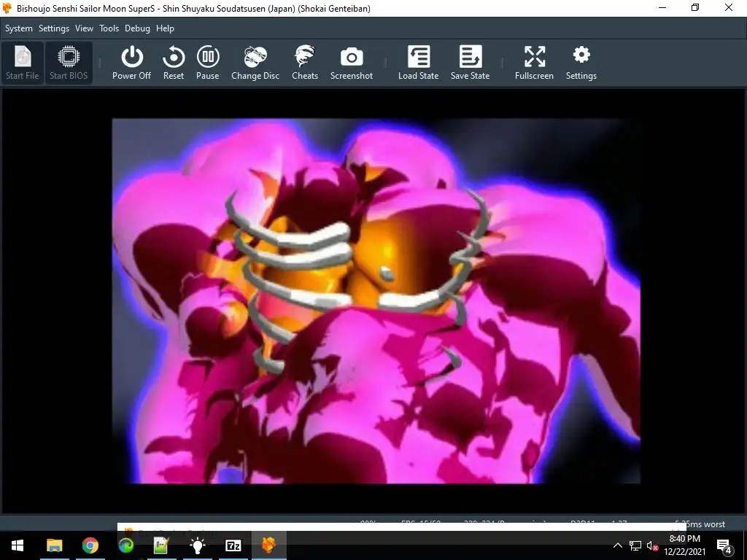This screenshot has width=747, height=560.
Task: Open the View menu
Action: [85, 28]
